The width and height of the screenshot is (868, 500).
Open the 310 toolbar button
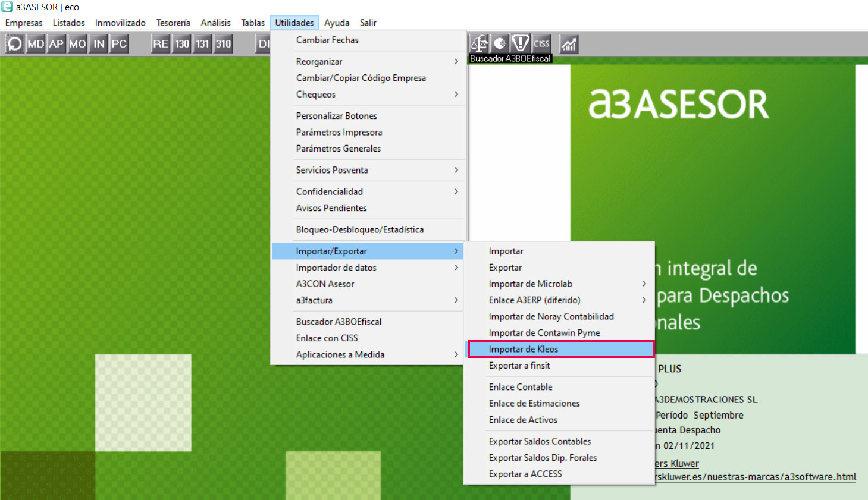(x=223, y=44)
